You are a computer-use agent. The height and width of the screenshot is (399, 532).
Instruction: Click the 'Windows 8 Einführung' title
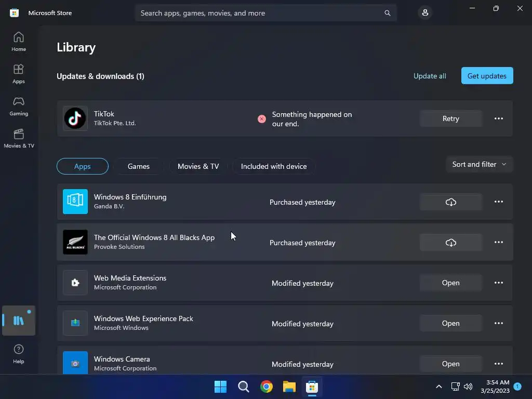pyautogui.click(x=130, y=197)
